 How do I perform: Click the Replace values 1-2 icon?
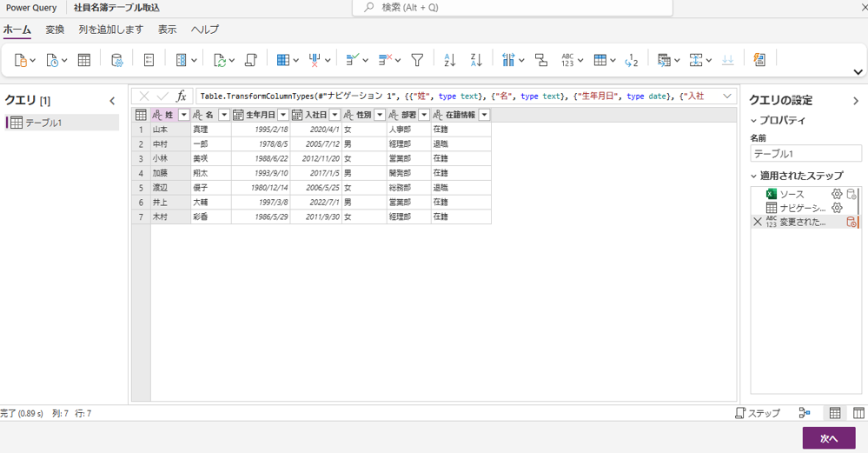(632, 60)
